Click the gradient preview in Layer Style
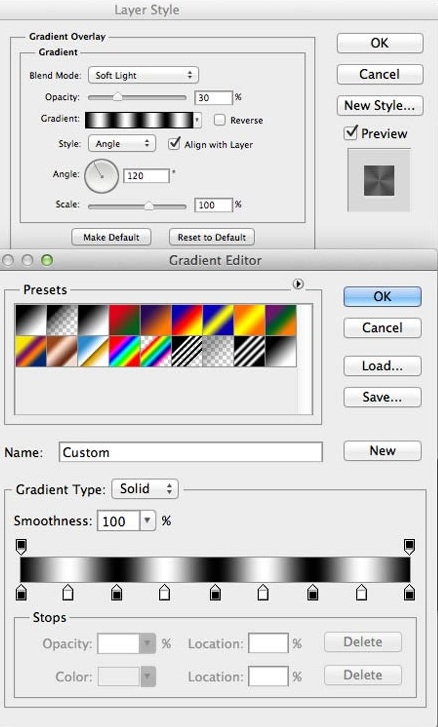438x727 pixels. [x=139, y=120]
